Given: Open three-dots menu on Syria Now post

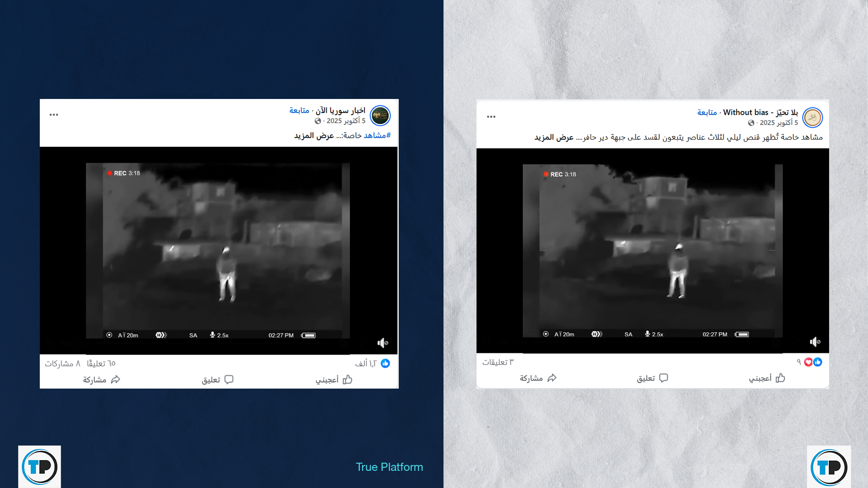Looking at the screenshot, I should click(54, 115).
